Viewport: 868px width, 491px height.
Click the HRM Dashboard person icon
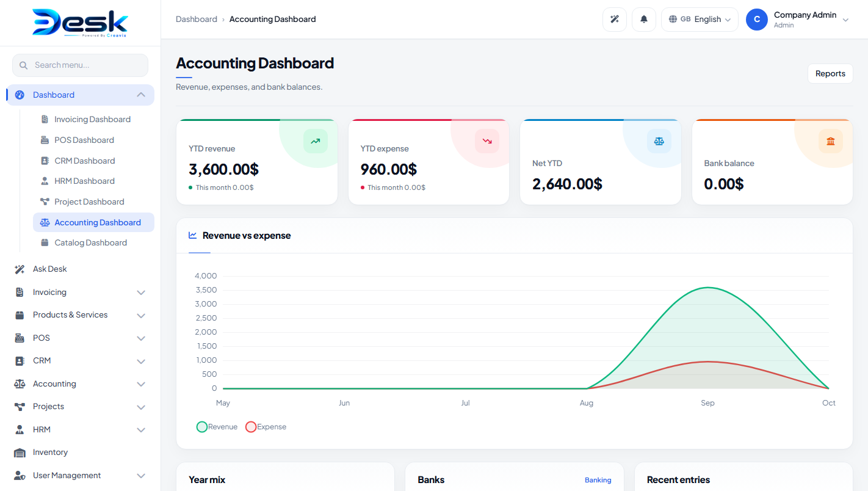(45, 181)
